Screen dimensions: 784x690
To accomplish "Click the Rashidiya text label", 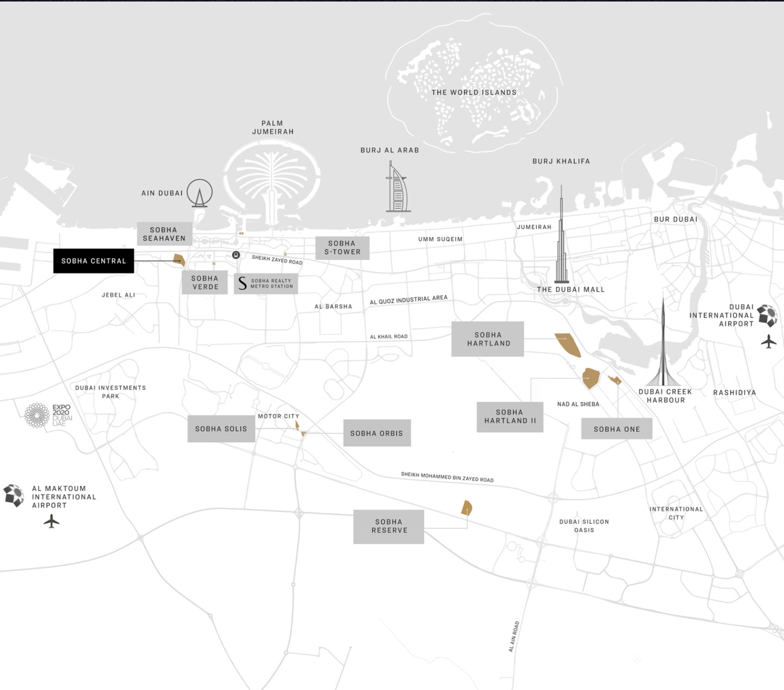I will [735, 392].
